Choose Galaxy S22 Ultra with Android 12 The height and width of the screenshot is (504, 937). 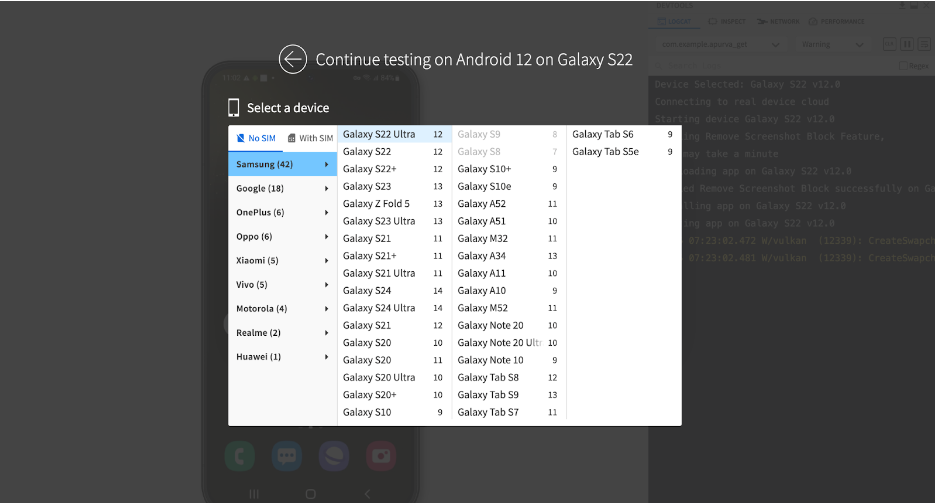click(x=394, y=135)
